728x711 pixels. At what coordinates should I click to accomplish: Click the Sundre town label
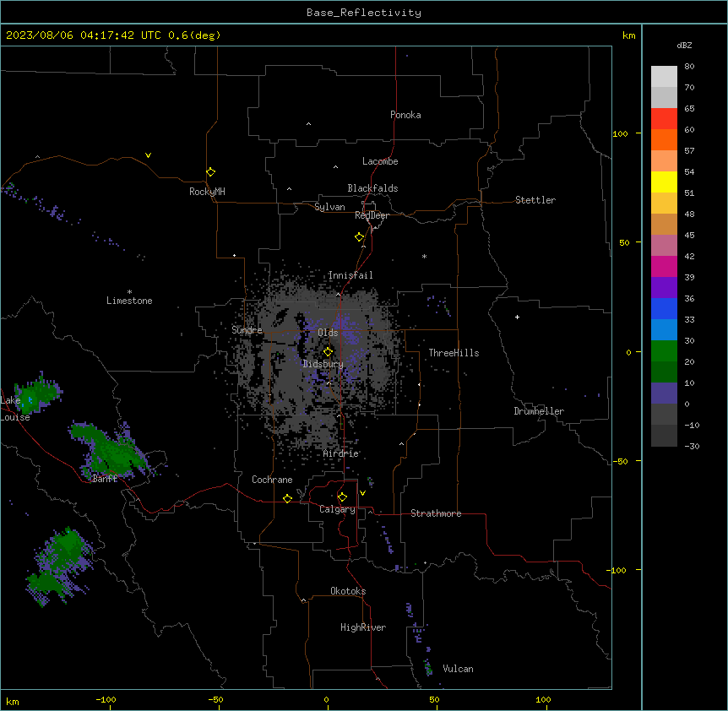247,330
